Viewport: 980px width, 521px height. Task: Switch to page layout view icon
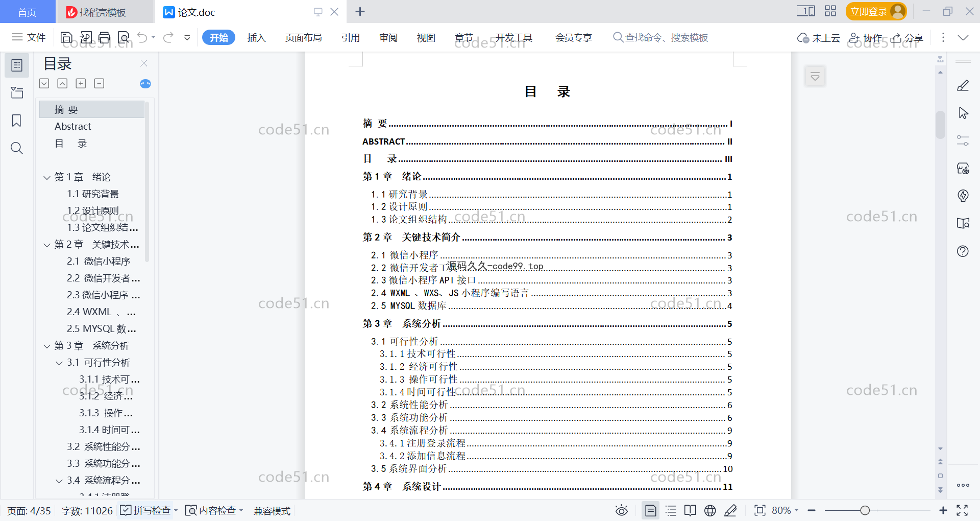pyautogui.click(x=650, y=510)
